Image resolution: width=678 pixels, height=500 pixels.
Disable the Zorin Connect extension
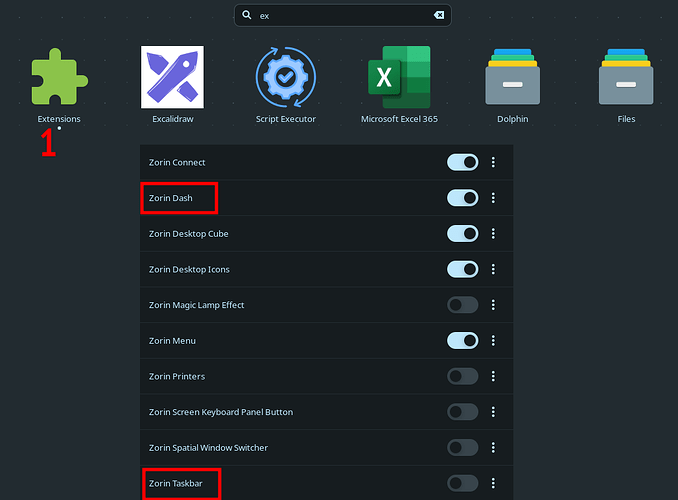pyautogui.click(x=462, y=162)
